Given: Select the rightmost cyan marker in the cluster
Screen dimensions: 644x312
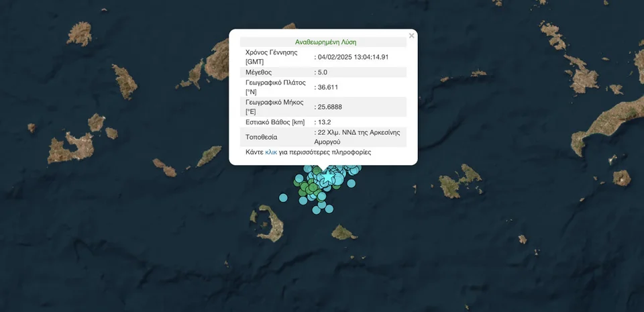Looking at the screenshot, I should pyautogui.click(x=351, y=183).
